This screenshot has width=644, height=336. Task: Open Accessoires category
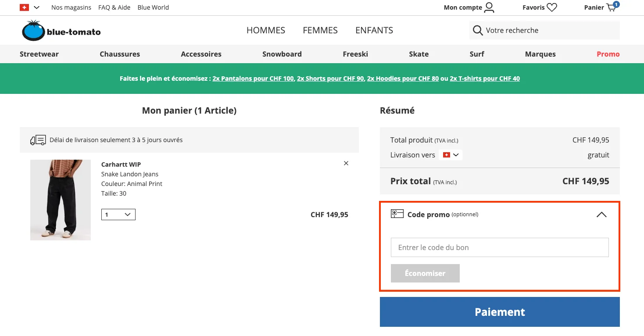pos(201,54)
